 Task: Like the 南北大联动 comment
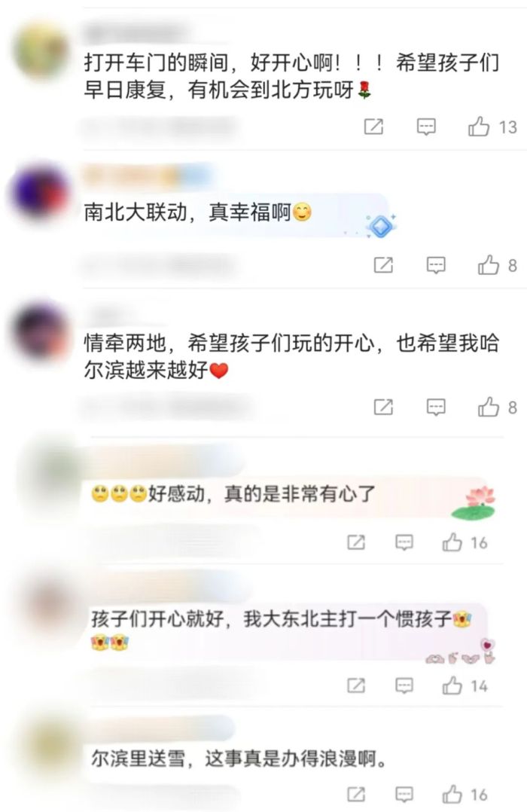pos(488,265)
